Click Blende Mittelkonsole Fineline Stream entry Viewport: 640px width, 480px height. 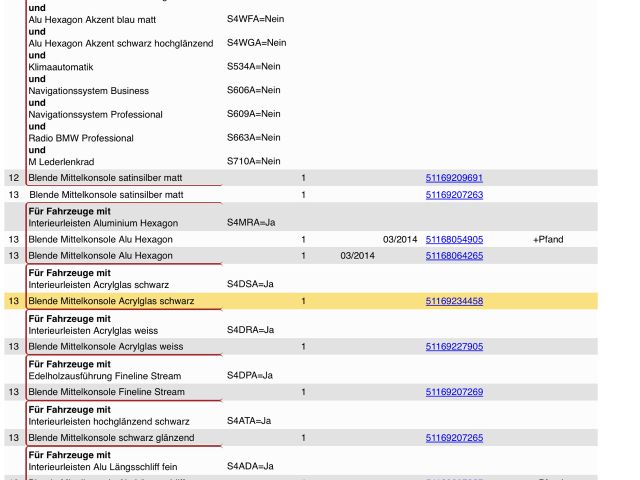click(106, 392)
